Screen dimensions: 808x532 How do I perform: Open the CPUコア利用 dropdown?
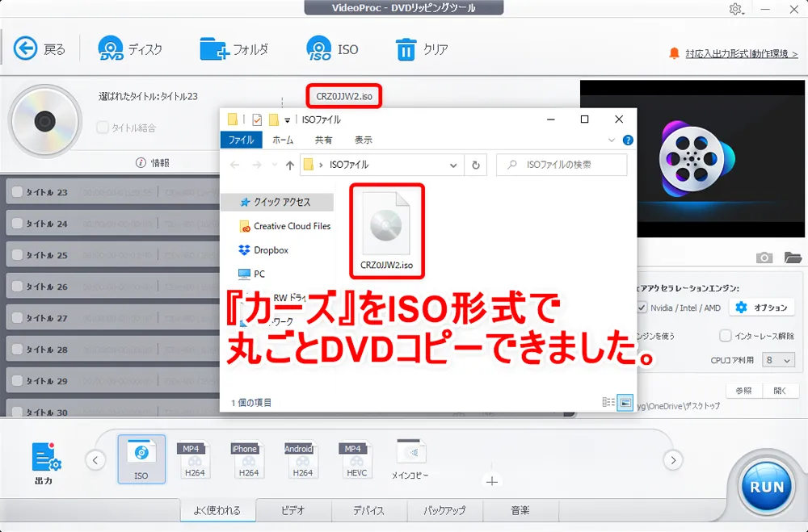coord(778,360)
